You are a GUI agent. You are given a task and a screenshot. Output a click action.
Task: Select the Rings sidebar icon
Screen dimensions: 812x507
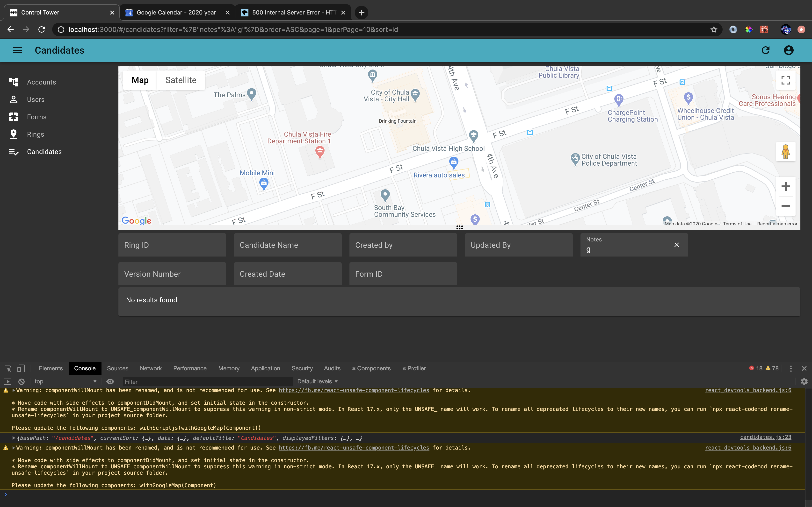(x=14, y=134)
